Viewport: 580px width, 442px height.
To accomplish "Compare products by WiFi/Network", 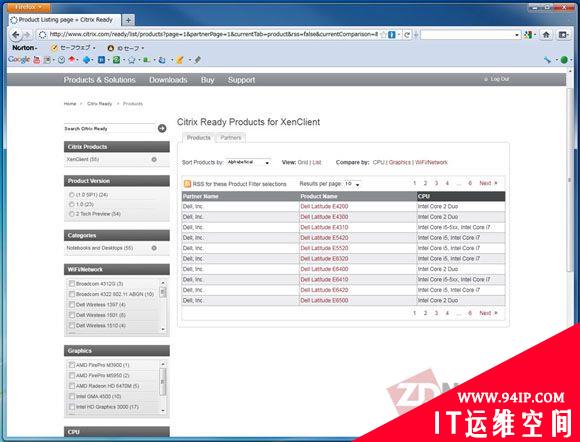I will click(x=431, y=162).
